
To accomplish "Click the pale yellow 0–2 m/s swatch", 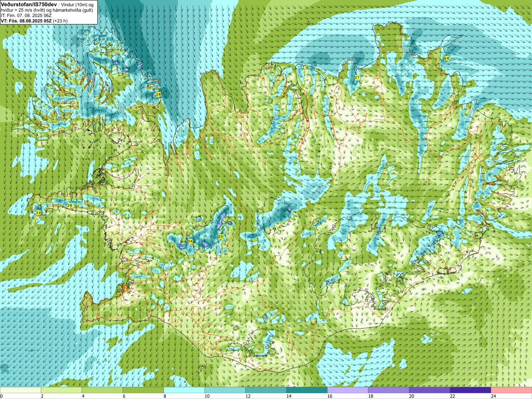I will pos(20,390).
